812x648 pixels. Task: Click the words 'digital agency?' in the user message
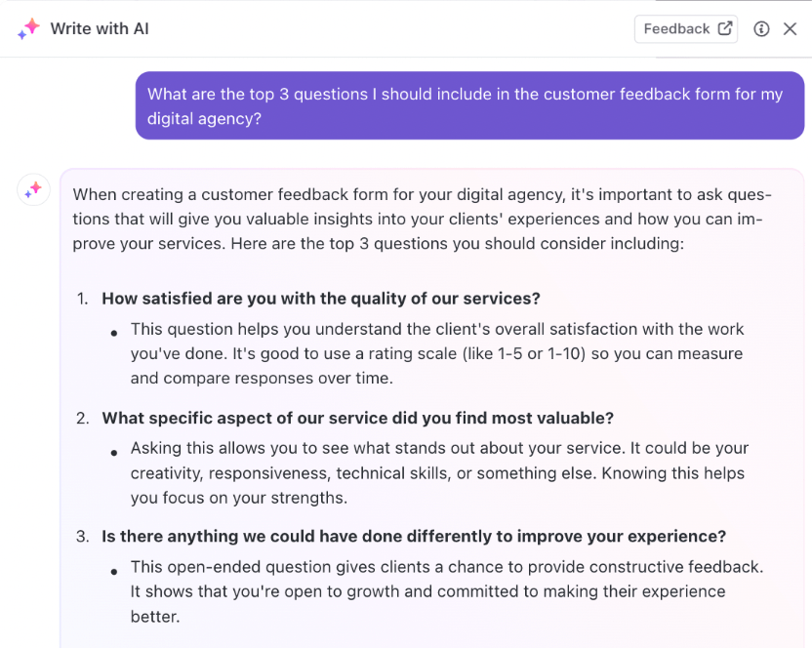[204, 119]
